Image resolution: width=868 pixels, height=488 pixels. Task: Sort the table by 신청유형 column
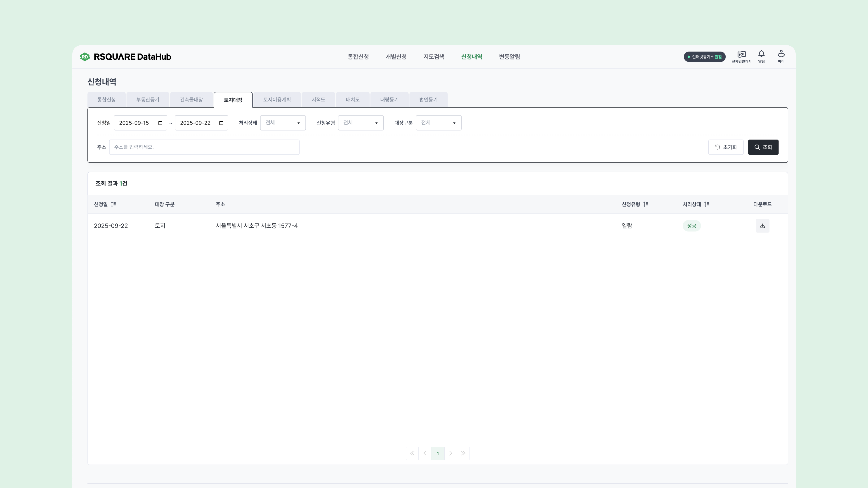click(x=646, y=204)
